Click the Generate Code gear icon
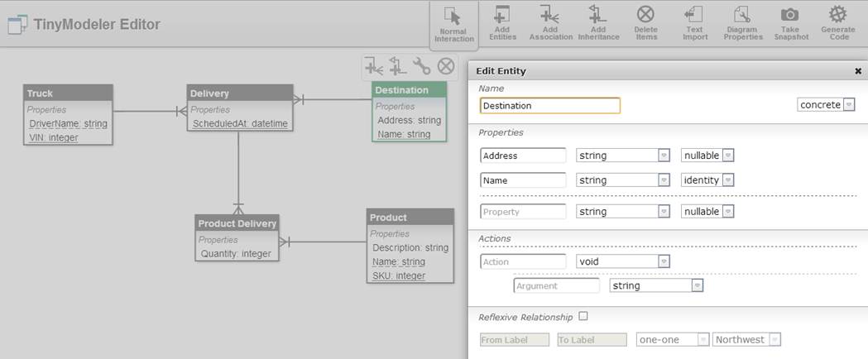This screenshot has height=359, width=868. click(x=837, y=22)
